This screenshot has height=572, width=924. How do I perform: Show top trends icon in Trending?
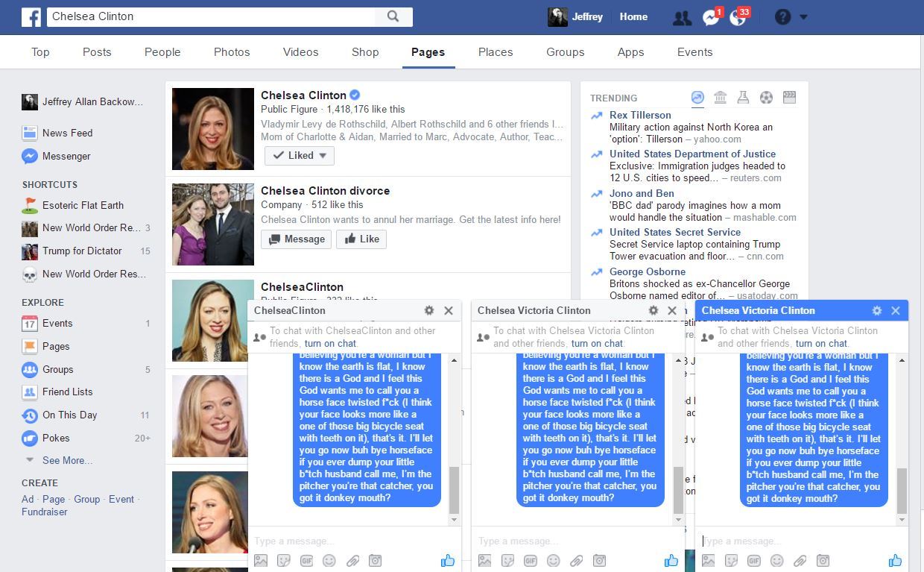click(697, 98)
